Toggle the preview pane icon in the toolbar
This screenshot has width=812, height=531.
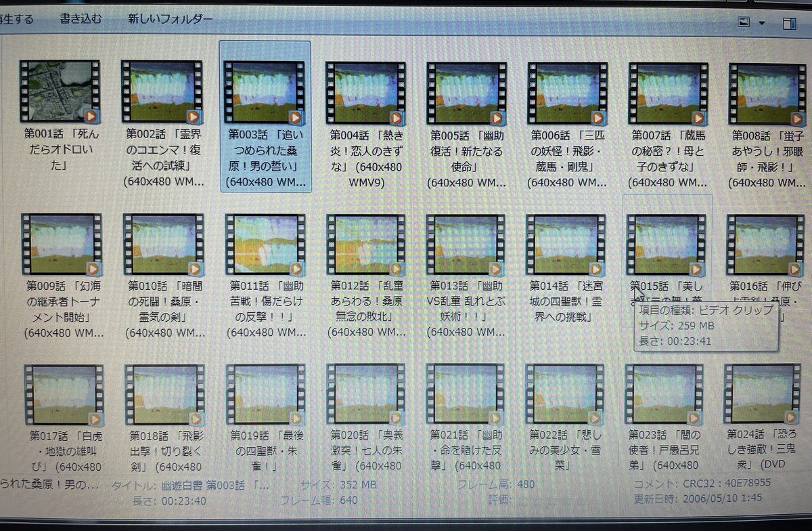(789, 24)
